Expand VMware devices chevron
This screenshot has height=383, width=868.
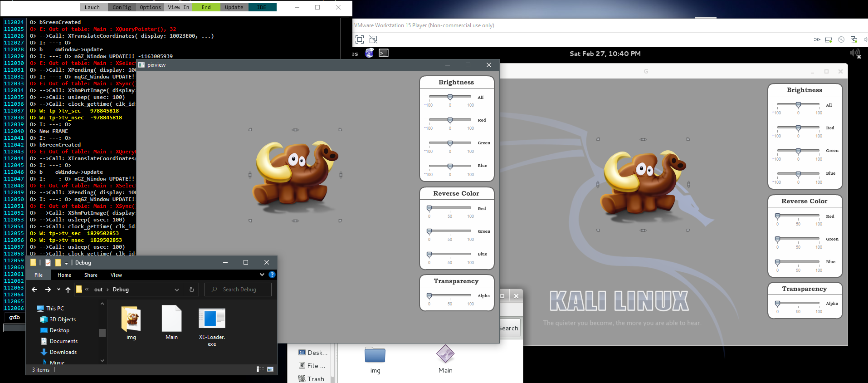(x=817, y=39)
